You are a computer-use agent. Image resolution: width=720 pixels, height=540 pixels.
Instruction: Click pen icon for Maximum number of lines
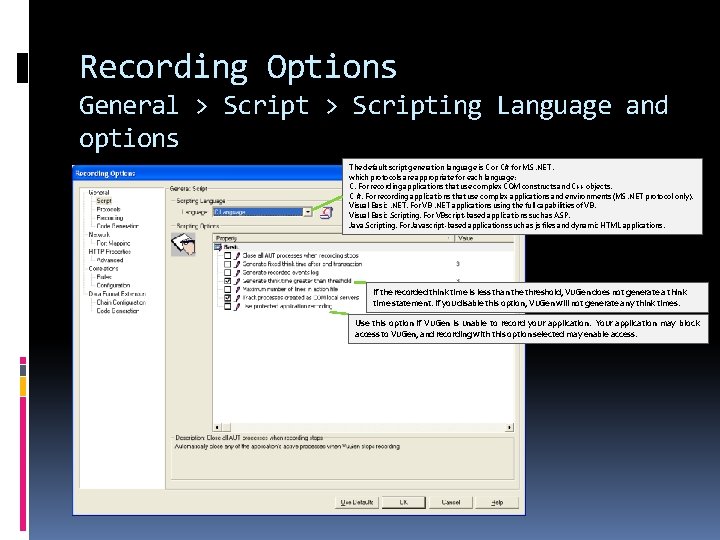pyautogui.click(x=237, y=289)
